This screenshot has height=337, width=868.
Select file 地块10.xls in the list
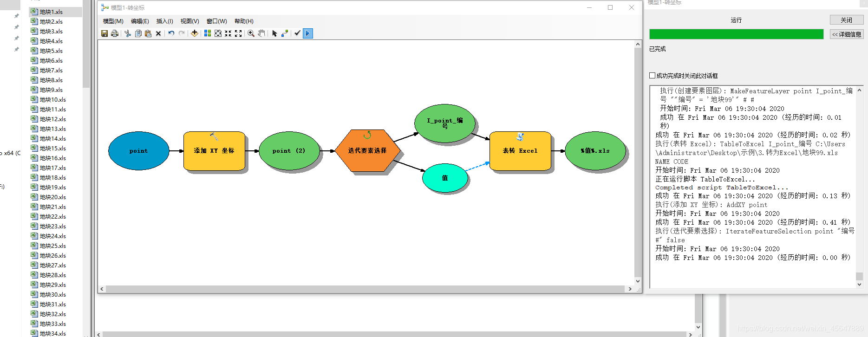(53, 100)
